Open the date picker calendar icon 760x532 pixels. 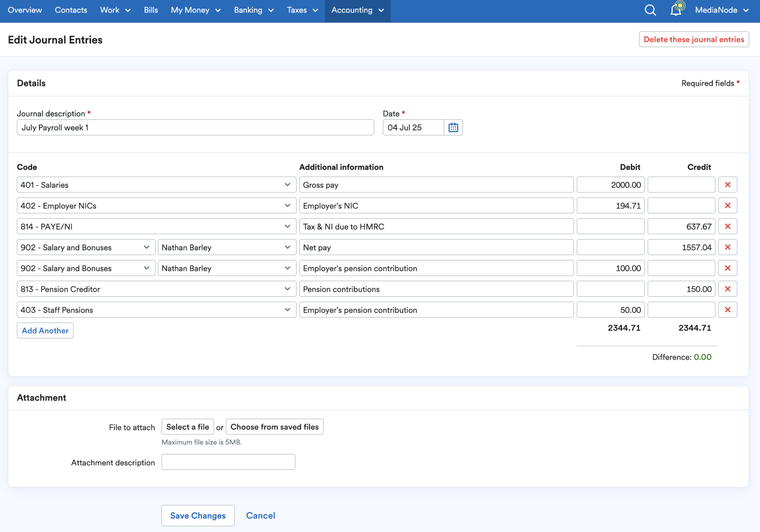453,127
